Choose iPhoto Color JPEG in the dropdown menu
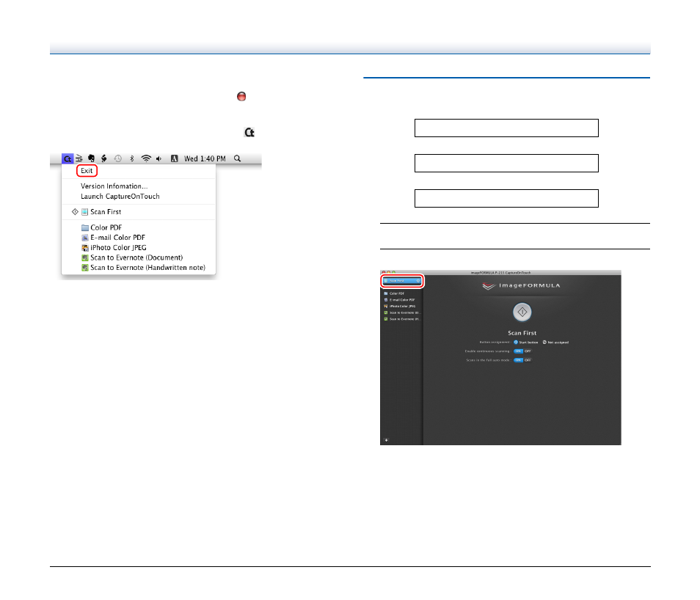700x600 pixels. 114,247
